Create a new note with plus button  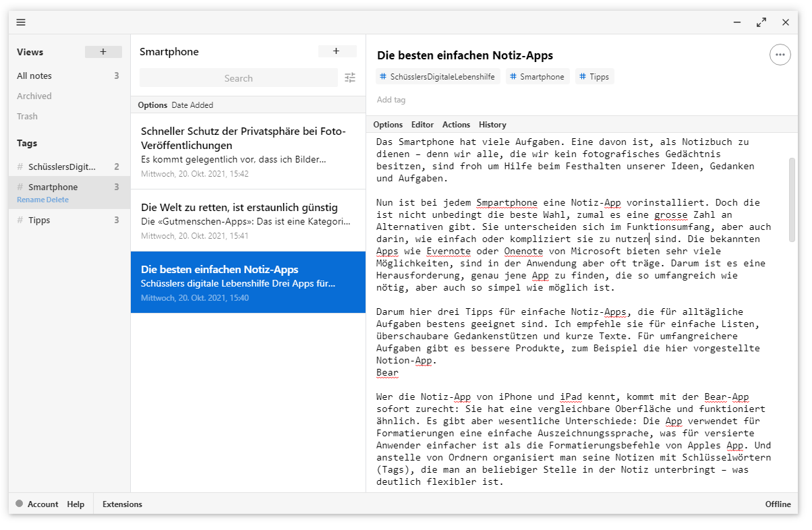(x=337, y=51)
